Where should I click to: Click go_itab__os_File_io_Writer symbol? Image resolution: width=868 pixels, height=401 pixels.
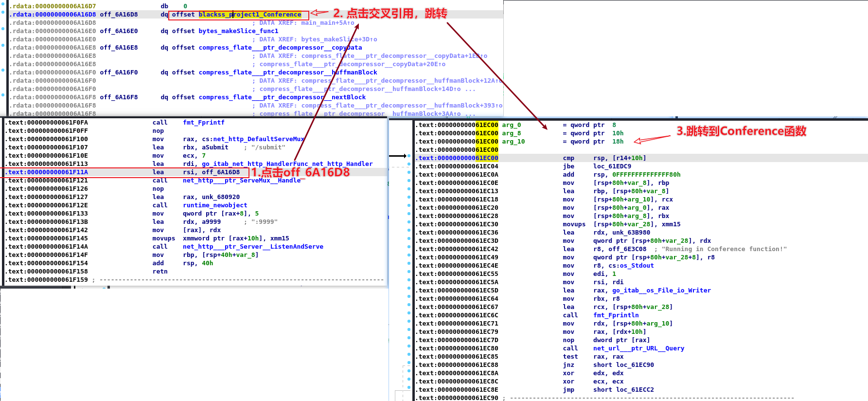[661, 291]
